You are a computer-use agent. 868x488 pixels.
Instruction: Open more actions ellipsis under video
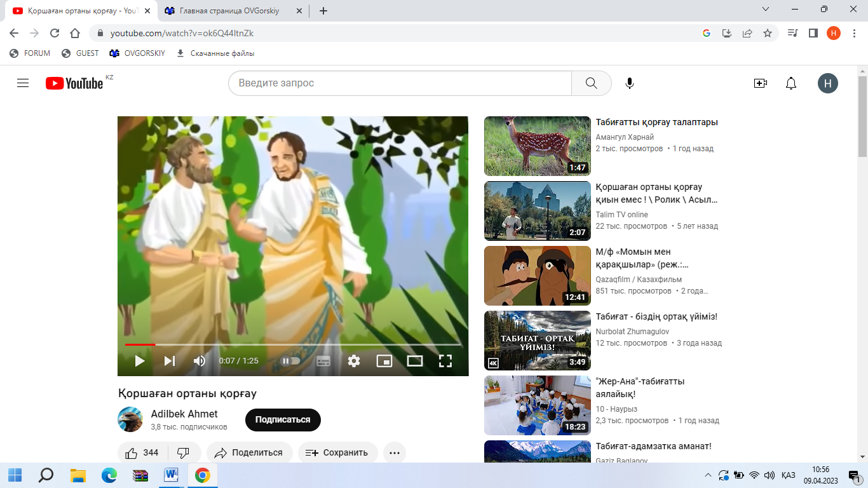click(395, 453)
